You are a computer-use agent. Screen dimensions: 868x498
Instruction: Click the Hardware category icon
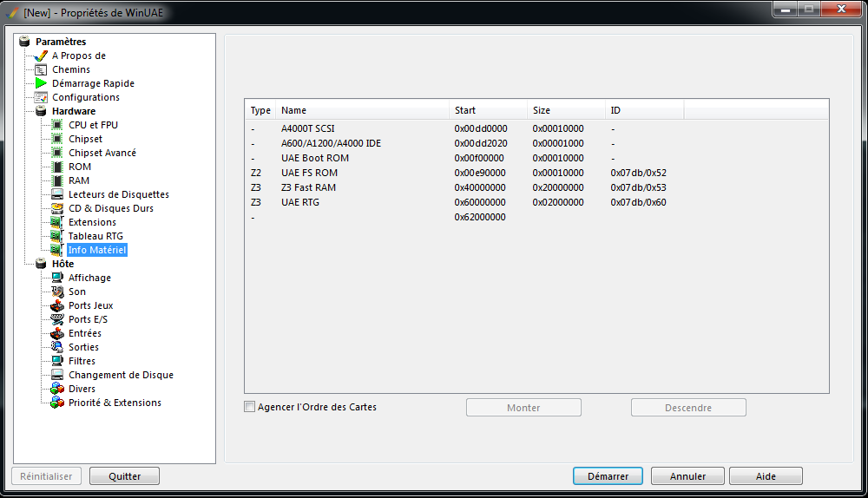coord(41,111)
